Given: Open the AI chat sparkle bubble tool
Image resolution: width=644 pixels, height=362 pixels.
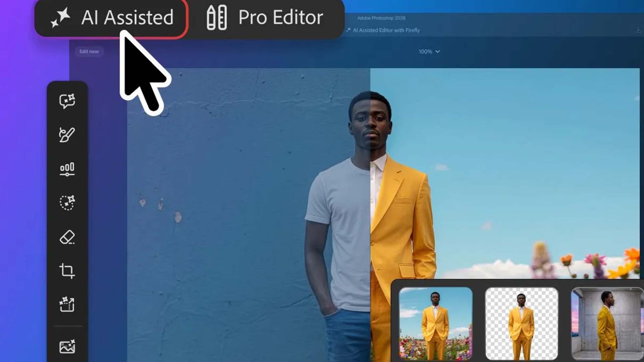Looking at the screenshot, I should point(67,101).
